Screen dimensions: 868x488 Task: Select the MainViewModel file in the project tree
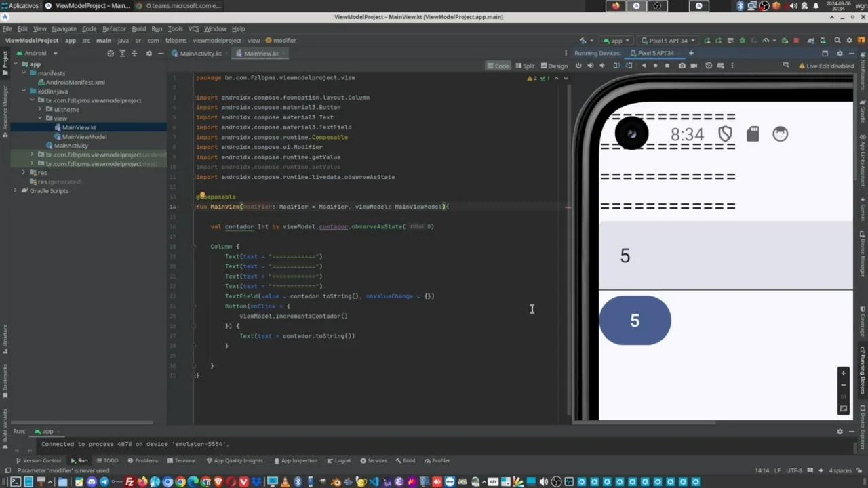84,136
